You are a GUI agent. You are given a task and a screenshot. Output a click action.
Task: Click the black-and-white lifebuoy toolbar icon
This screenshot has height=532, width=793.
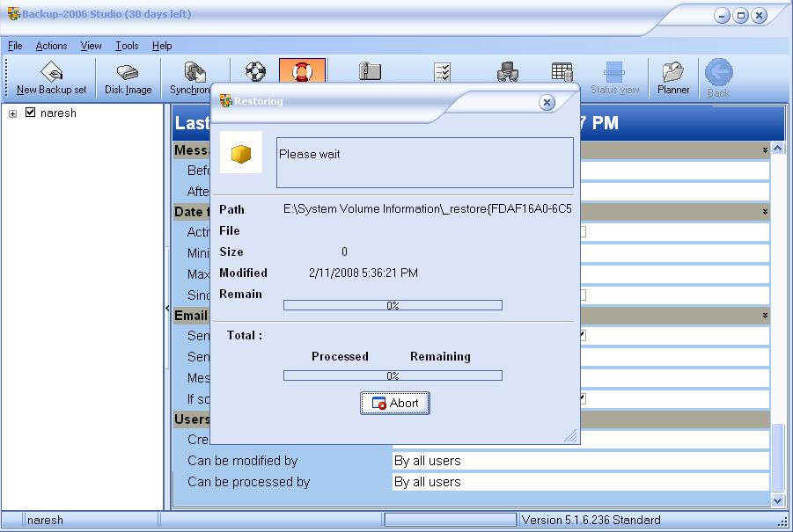pos(255,71)
